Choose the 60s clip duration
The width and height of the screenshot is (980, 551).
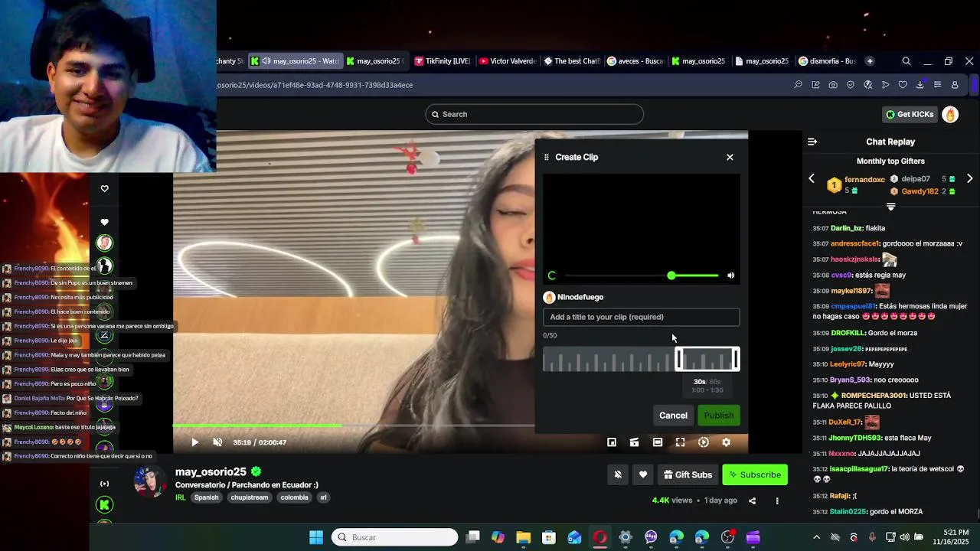click(715, 382)
